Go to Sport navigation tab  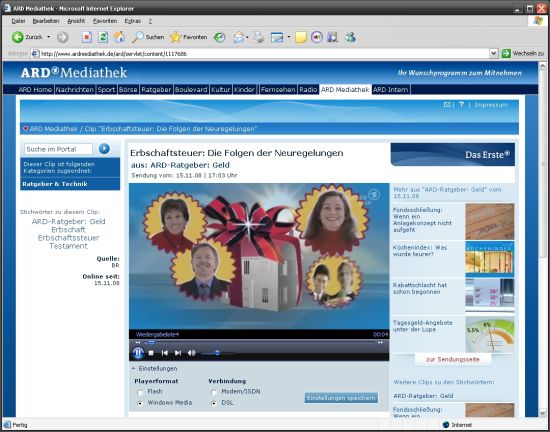tap(106, 90)
